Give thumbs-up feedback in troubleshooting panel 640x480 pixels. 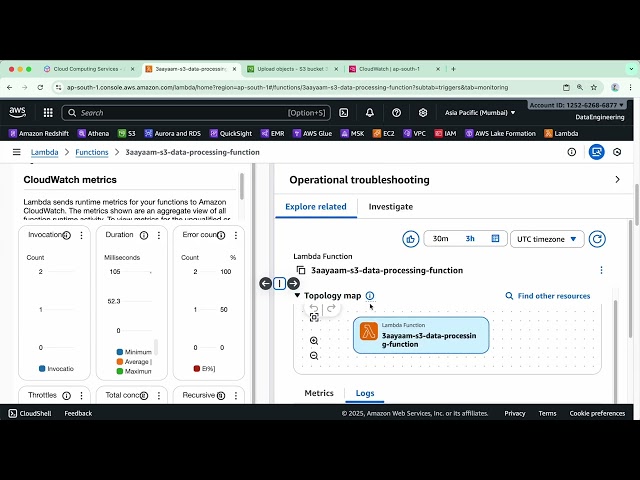tap(411, 239)
